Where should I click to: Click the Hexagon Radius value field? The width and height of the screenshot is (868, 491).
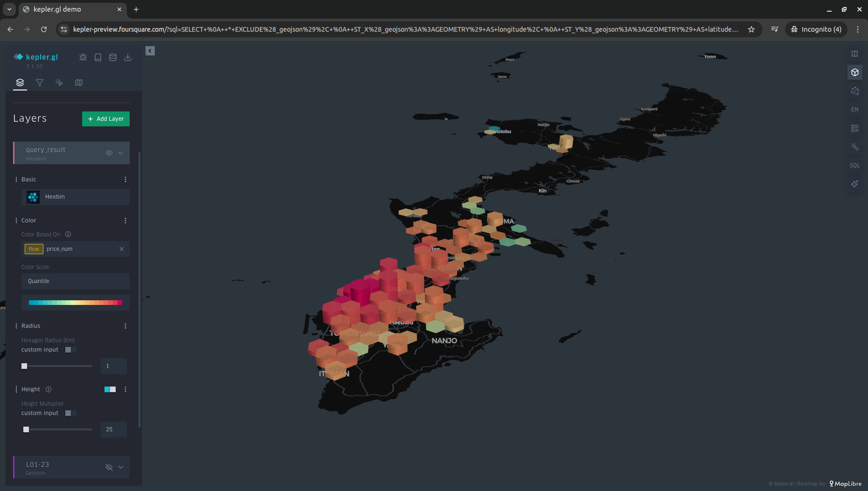tap(114, 366)
